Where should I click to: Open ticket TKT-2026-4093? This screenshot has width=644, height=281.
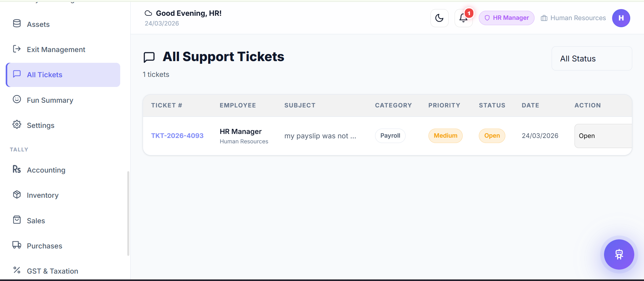click(x=177, y=136)
